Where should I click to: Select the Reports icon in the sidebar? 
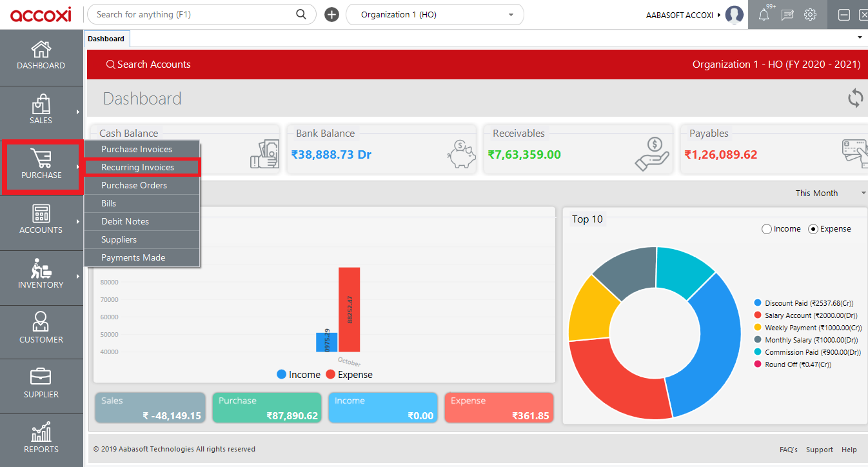click(x=41, y=439)
